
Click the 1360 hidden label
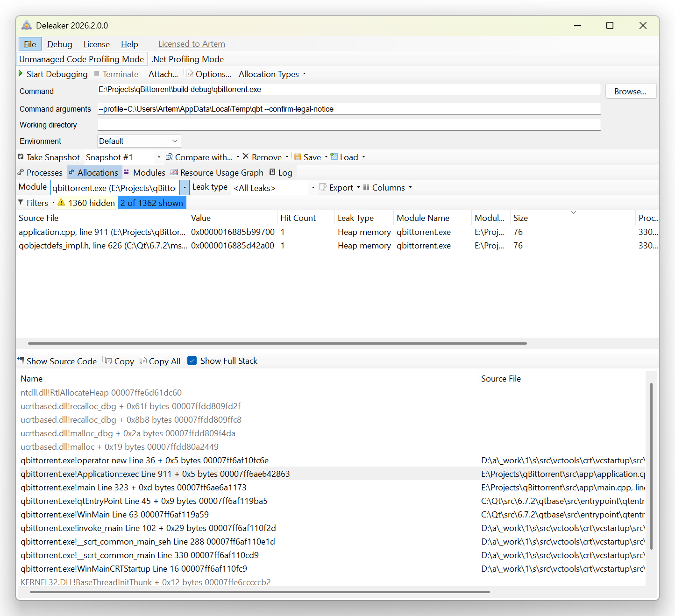tap(92, 203)
